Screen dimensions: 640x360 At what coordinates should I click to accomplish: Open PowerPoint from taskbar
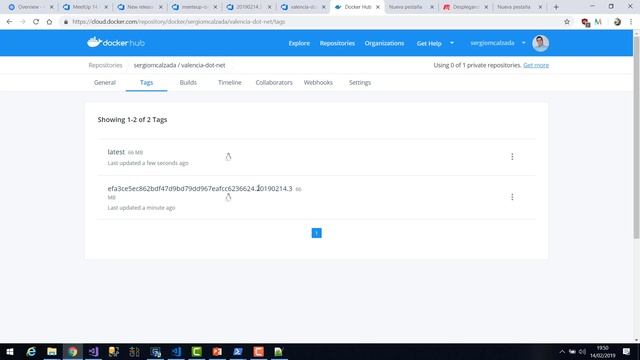click(x=217, y=351)
